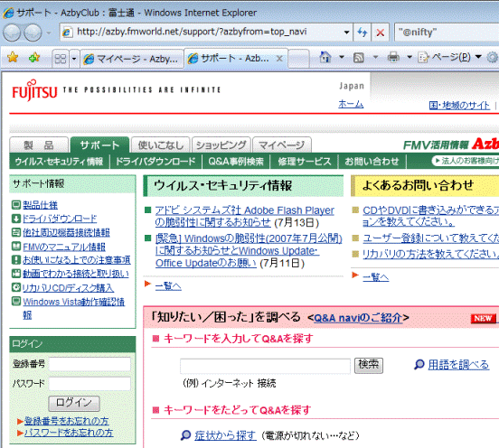Open 動画でわかる接続と取り扱い link
This screenshot has height=448, width=499.
tap(76, 274)
